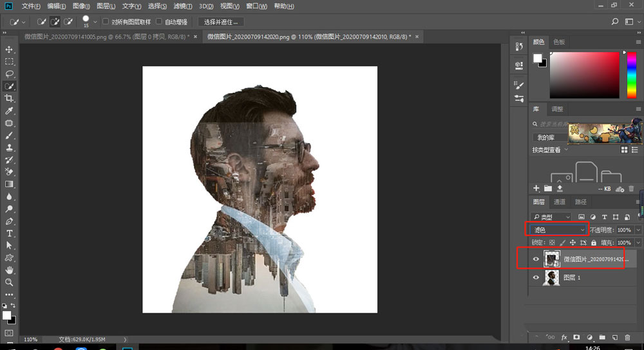Image resolution: width=644 pixels, height=350 pixels.
Task: Pick the Eyedropper tool
Action: tap(9, 111)
